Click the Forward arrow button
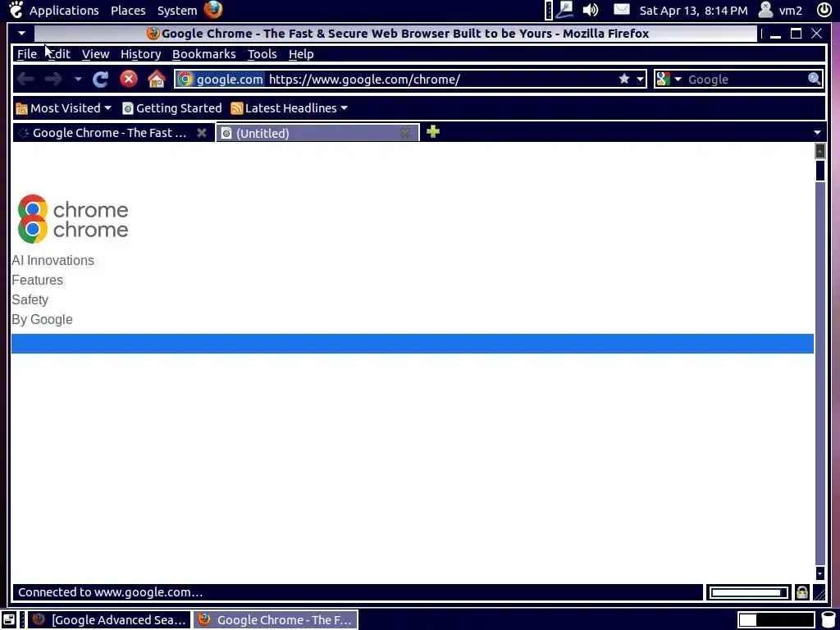This screenshot has width=840, height=630. point(53,80)
